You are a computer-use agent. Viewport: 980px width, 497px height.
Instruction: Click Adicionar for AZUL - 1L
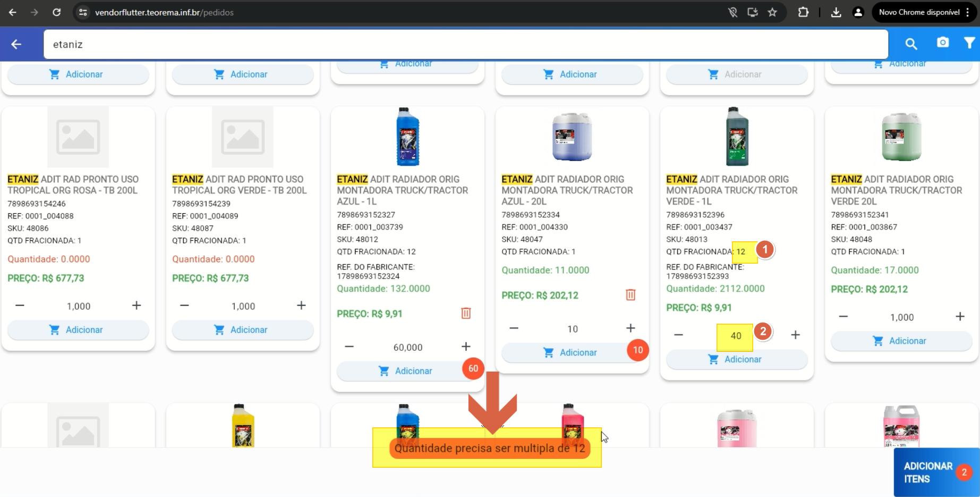[407, 371]
